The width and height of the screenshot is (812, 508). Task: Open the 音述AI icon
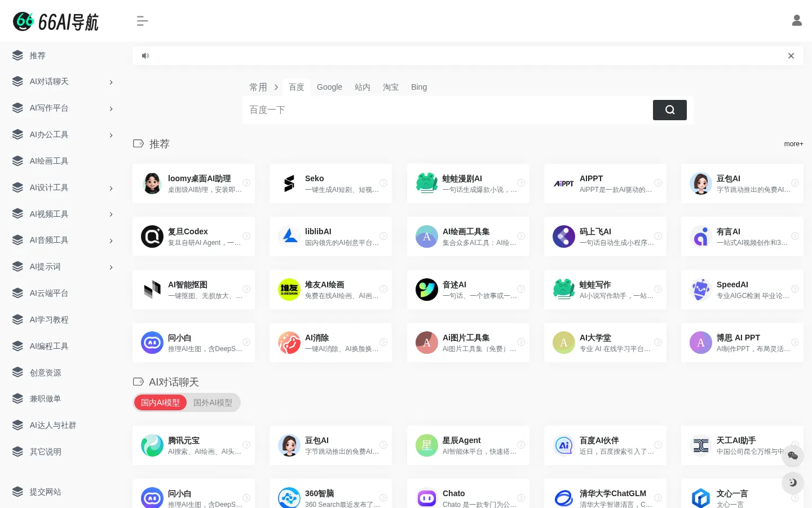(427, 290)
